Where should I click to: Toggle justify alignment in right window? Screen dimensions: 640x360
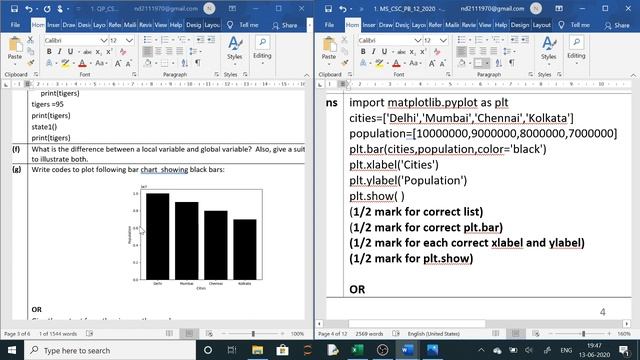point(493,51)
